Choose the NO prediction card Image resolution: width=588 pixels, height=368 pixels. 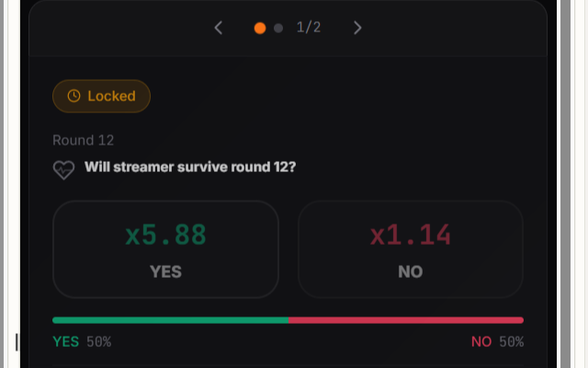(411, 249)
